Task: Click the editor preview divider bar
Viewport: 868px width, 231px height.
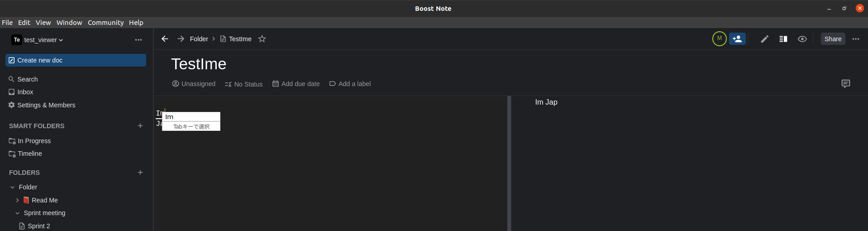Action: click(509, 164)
